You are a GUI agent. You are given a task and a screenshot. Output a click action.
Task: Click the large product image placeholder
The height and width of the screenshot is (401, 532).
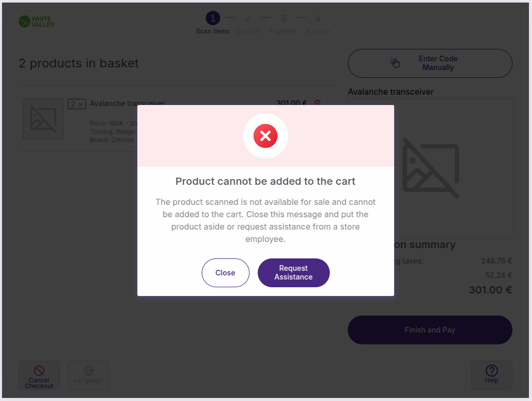(x=430, y=168)
